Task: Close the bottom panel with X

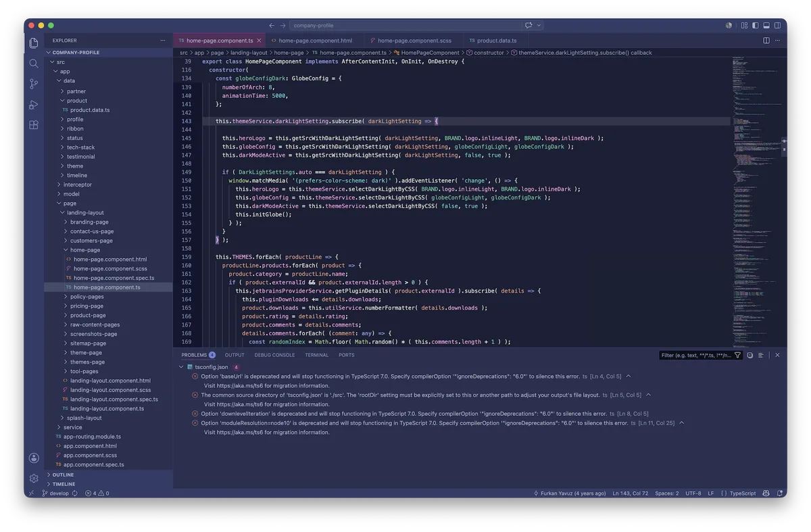Action: click(777, 355)
